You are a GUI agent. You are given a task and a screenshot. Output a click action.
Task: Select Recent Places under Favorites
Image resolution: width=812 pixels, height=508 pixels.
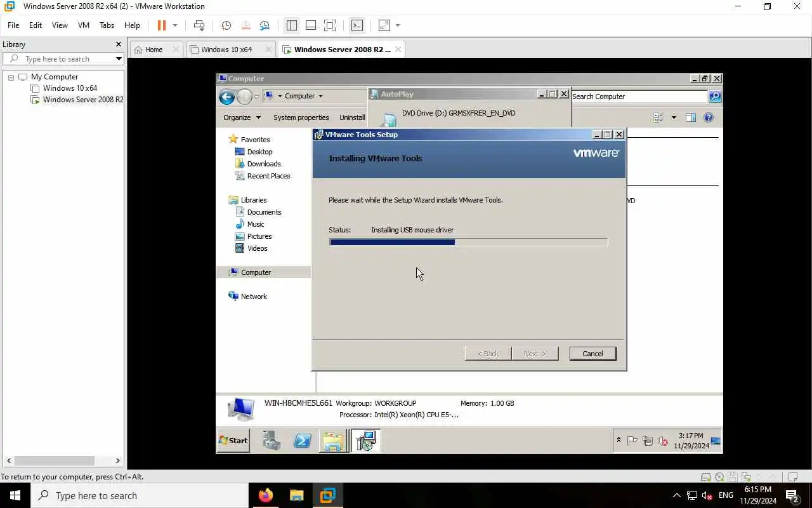pos(263,176)
